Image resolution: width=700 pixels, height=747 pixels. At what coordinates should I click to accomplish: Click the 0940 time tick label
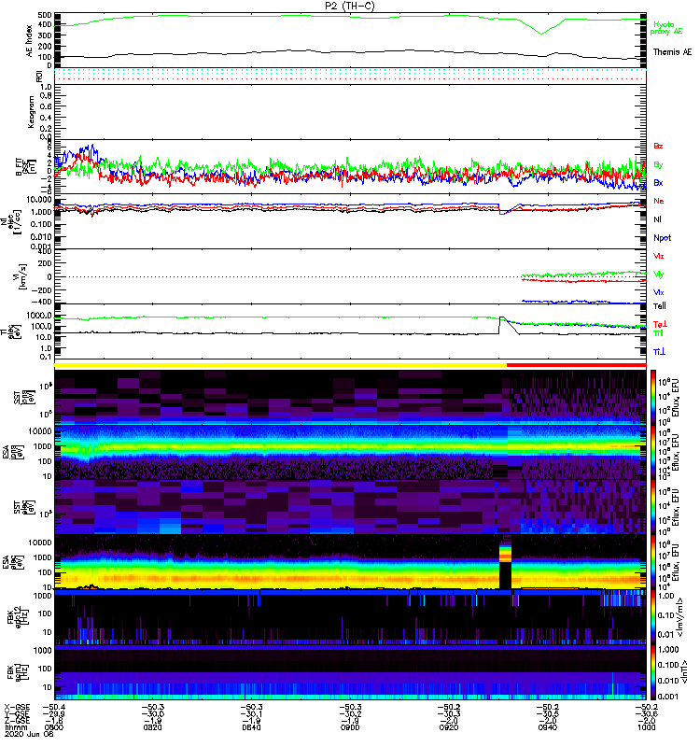tap(548, 727)
